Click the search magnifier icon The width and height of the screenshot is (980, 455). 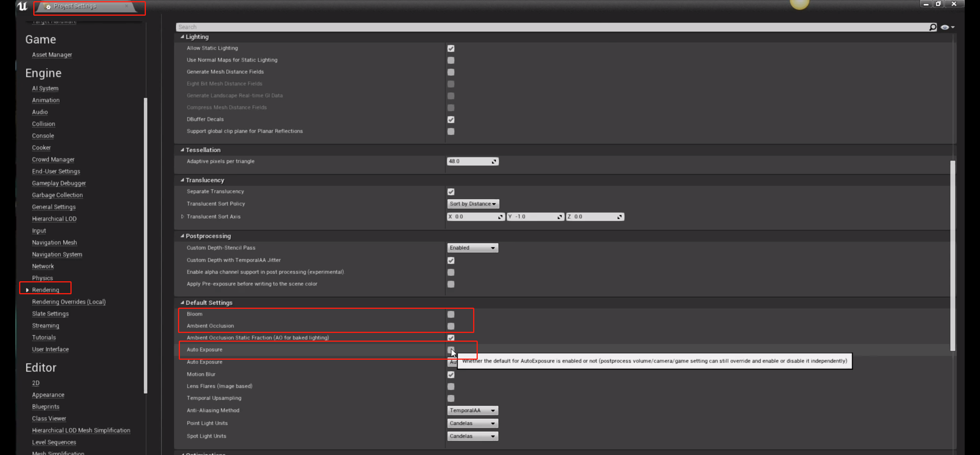933,27
